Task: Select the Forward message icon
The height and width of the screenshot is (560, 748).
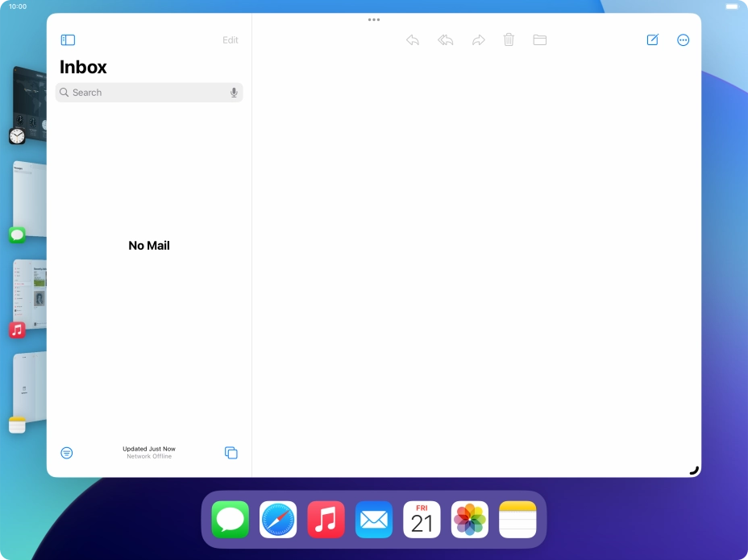Action: [479, 39]
